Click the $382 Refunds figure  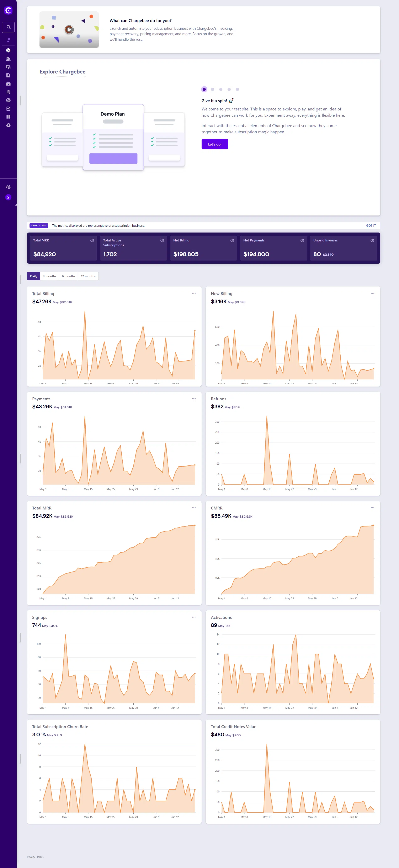tap(217, 406)
